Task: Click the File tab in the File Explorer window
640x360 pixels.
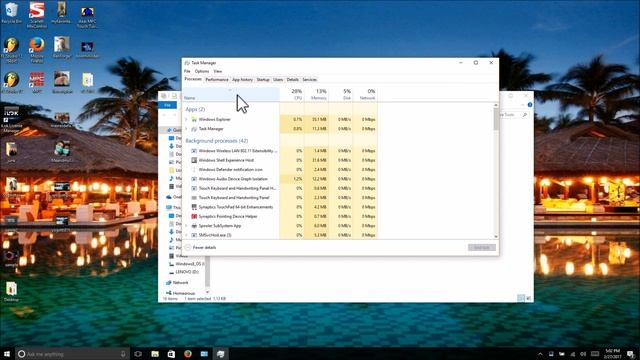Action: [x=167, y=105]
